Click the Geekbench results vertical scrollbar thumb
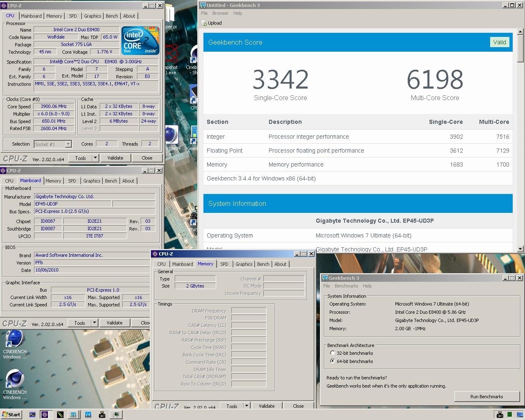The image size is (525, 420). 520,49
